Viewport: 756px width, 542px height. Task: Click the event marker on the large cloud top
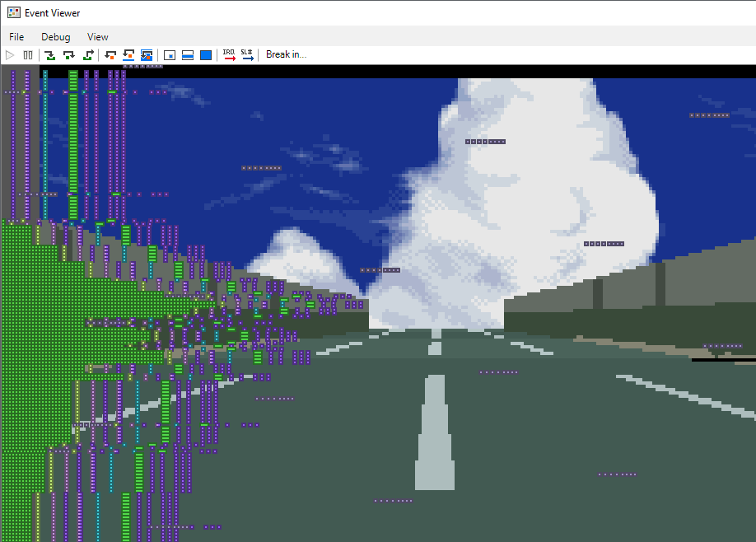[x=485, y=142]
